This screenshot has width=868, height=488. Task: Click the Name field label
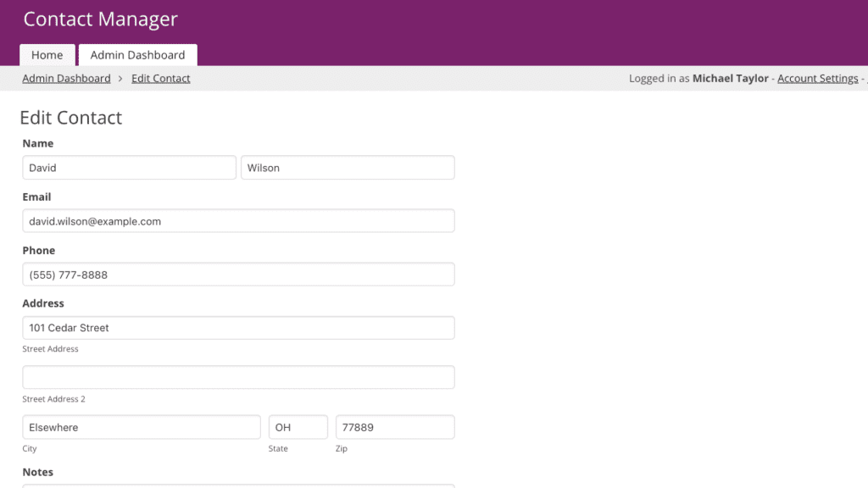(x=38, y=144)
